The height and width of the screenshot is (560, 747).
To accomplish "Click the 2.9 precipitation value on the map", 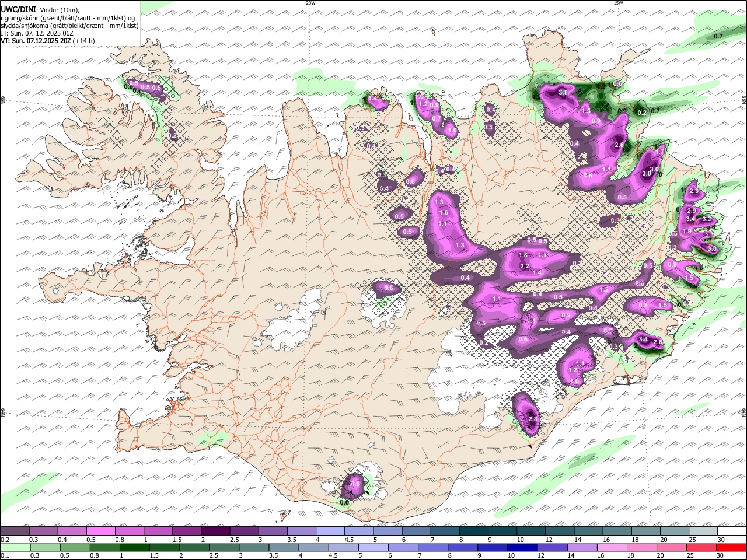I will point(692,211).
